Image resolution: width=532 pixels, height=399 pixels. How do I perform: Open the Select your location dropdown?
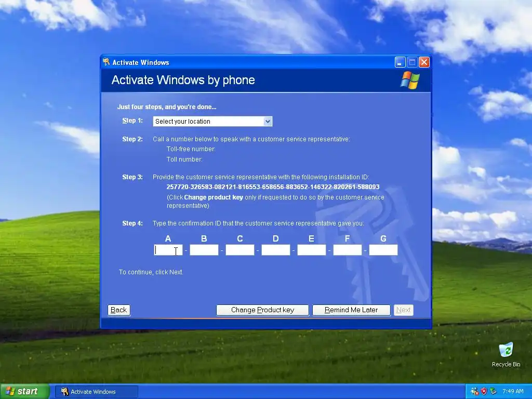212,122
